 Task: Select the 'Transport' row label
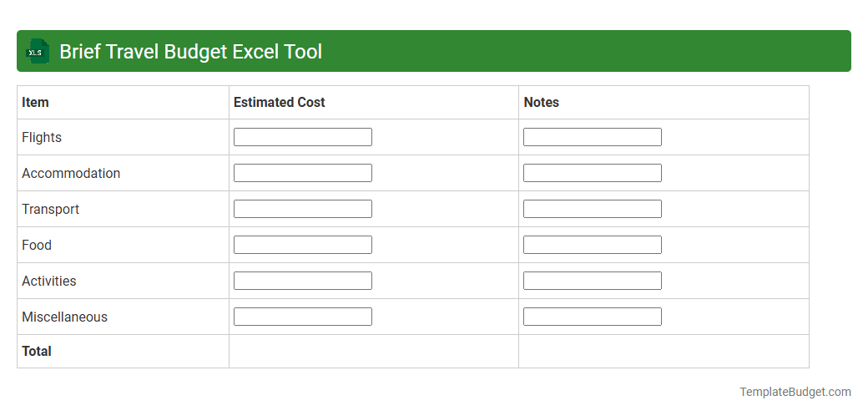point(50,210)
